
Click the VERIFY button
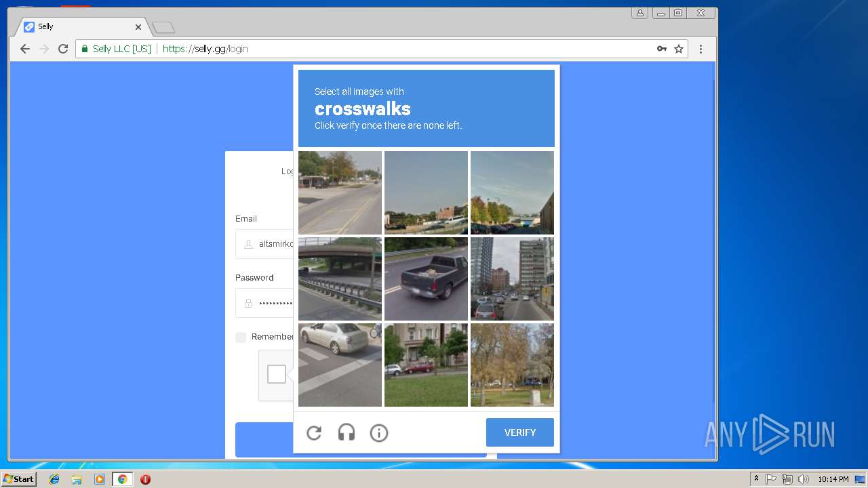coord(520,432)
